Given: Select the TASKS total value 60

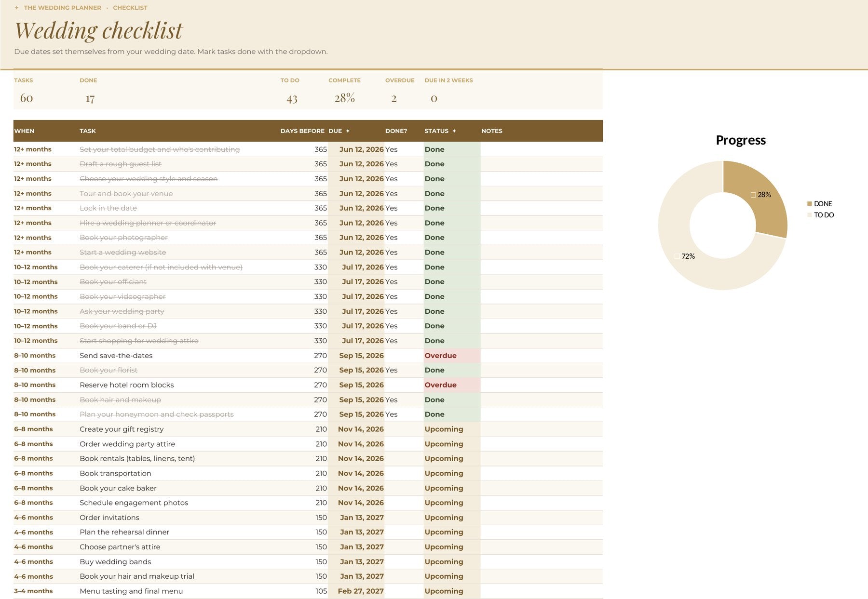Looking at the screenshot, I should (x=27, y=98).
